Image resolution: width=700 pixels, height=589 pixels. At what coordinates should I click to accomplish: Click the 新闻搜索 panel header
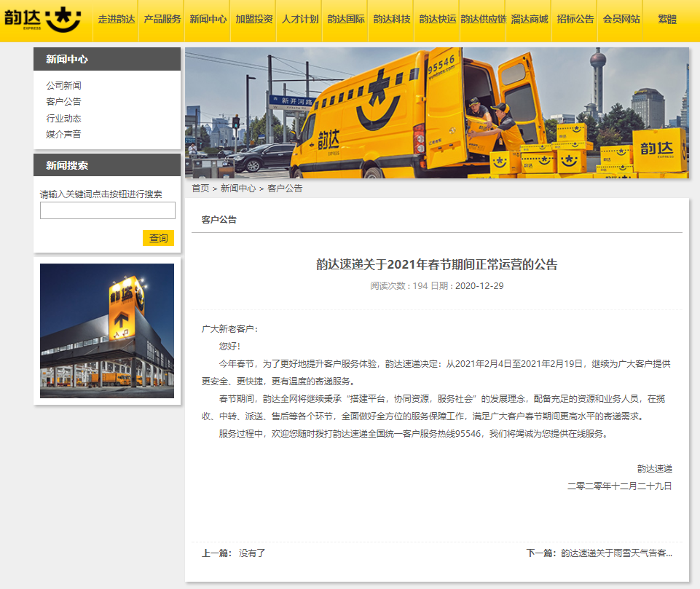pyautogui.click(x=107, y=165)
